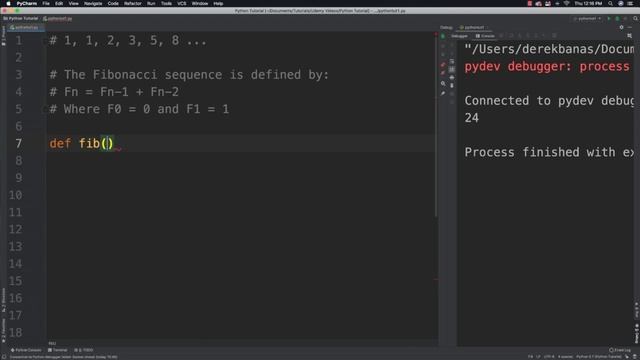Screen dimensions: 640x360
Task: Click the magnifier icon beside console
Action: pos(443,84)
